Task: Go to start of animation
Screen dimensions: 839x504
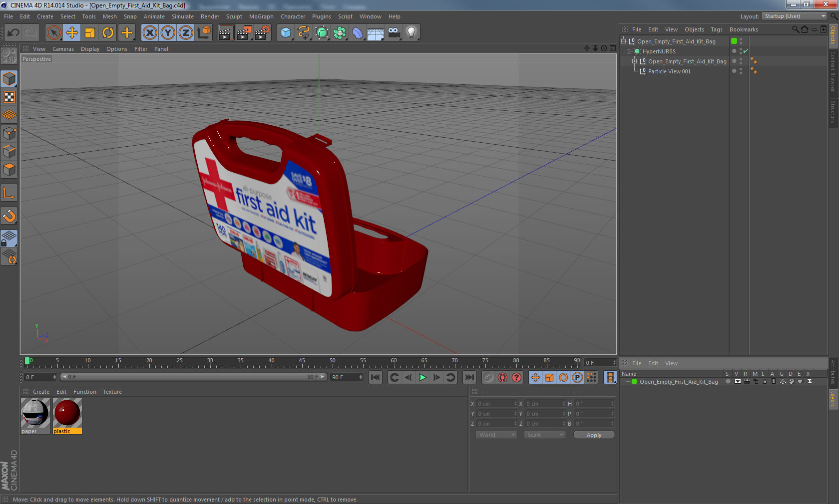Action: tap(376, 377)
